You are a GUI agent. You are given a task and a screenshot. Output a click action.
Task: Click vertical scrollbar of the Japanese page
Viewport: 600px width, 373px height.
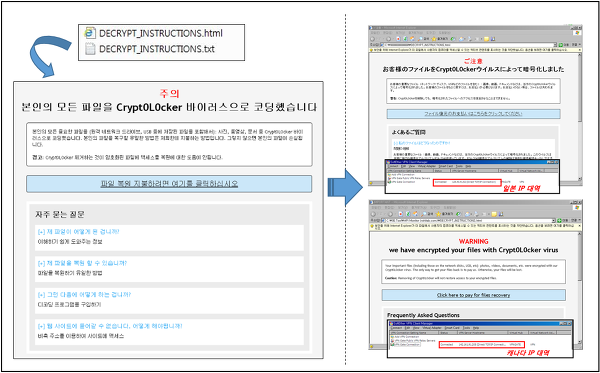tap(580, 117)
